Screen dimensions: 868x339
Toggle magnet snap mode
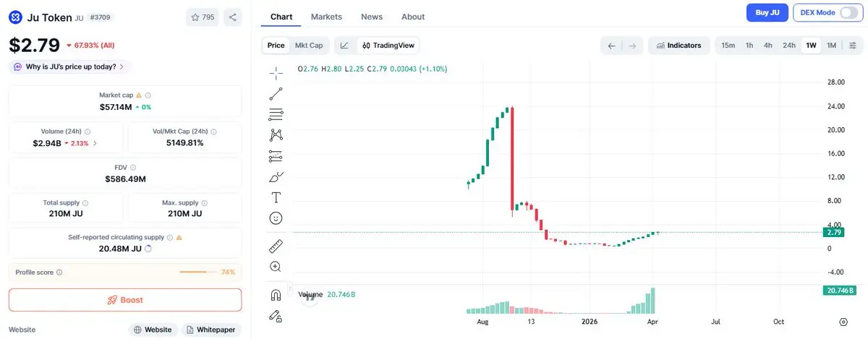point(276,295)
